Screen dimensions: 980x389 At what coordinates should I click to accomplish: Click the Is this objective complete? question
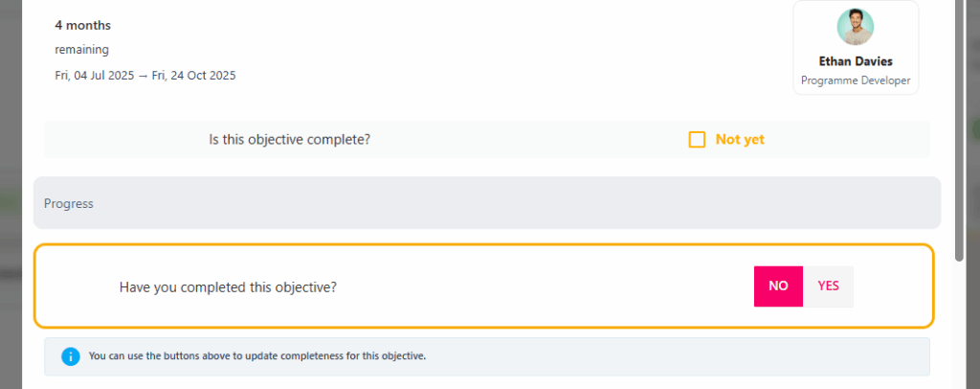point(289,140)
